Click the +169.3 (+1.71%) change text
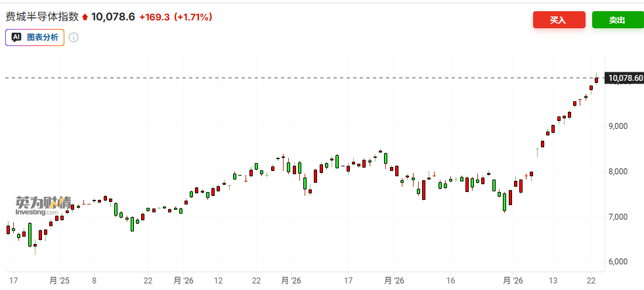The height and width of the screenshot is (290, 644). 175,17
